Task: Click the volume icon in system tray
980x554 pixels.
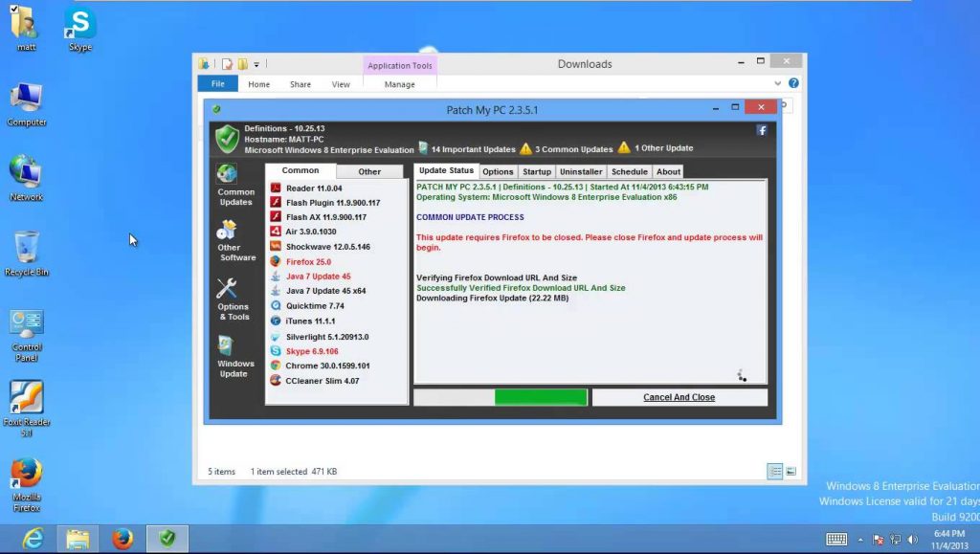Action: click(x=912, y=539)
